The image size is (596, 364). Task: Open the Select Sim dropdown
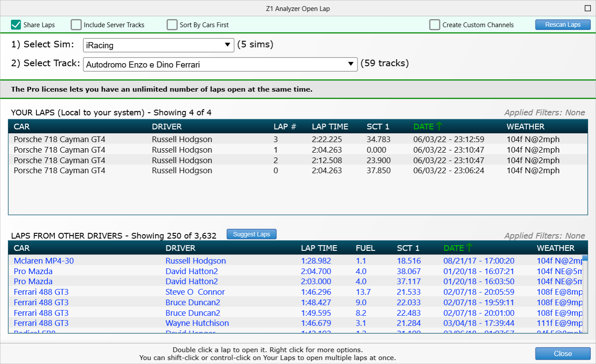(159, 45)
